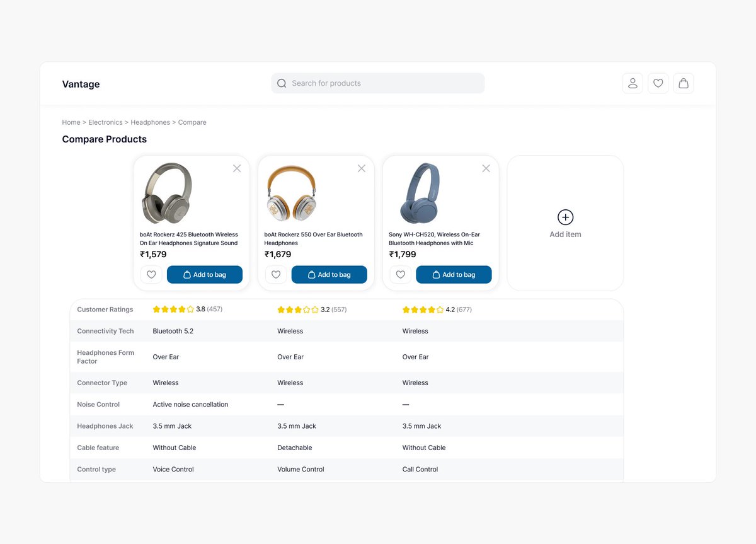756x544 pixels.
Task: Select the Headphones Jack row label
Action: (105, 426)
